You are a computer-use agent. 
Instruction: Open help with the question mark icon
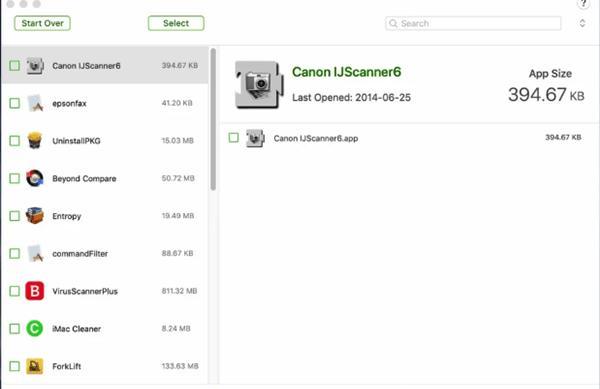[584, 4]
